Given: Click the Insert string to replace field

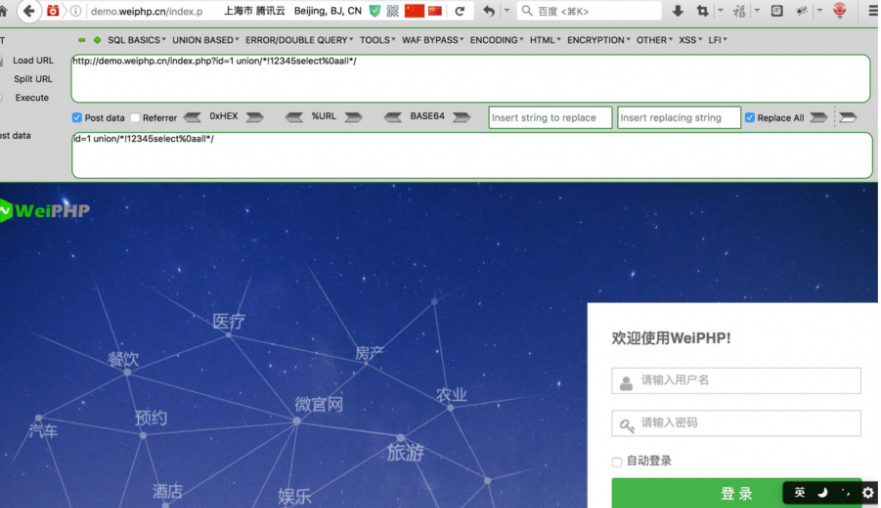Looking at the screenshot, I should click(x=550, y=117).
